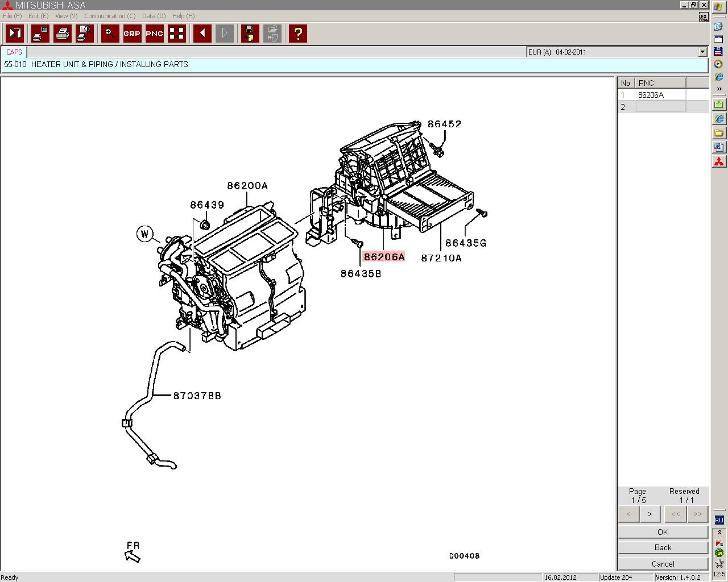
Task: Go to next page with > button
Action: [x=650, y=514]
